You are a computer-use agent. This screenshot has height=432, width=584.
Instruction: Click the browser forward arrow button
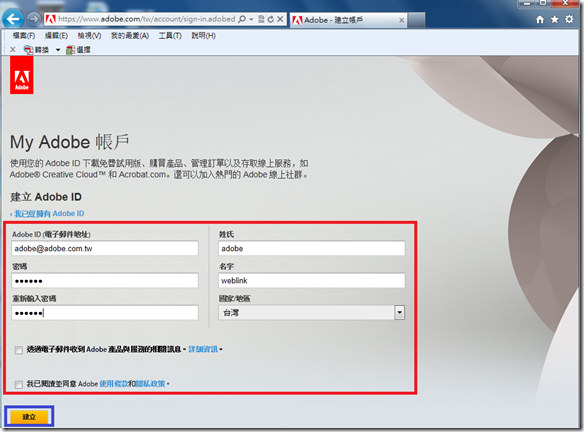(x=34, y=19)
